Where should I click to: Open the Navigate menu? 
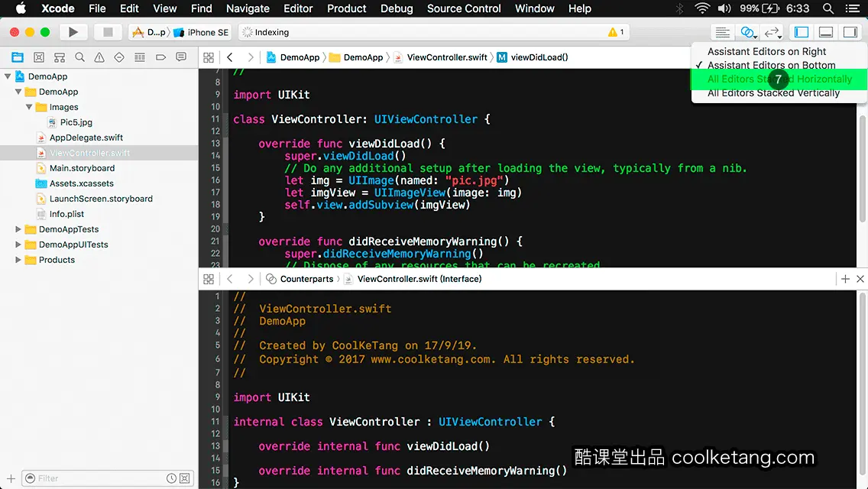click(x=248, y=8)
